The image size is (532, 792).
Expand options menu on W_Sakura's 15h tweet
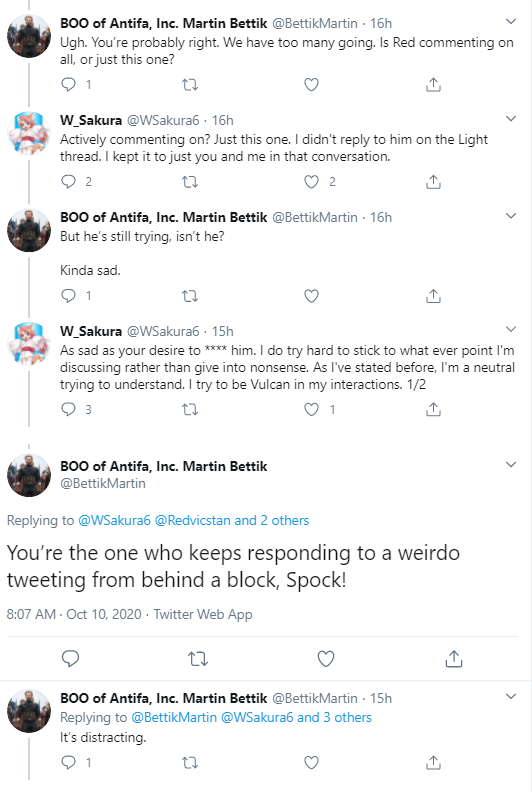pyautogui.click(x=511, y=329)
